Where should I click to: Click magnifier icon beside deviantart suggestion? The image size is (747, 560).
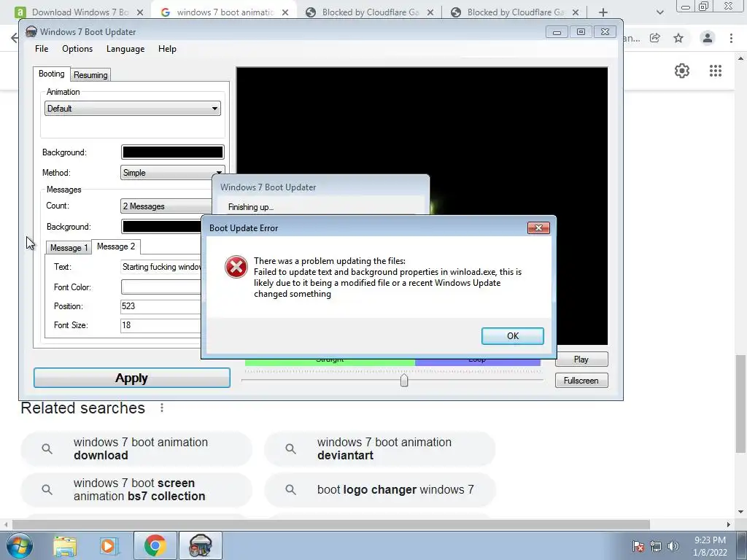click(290, 448)
